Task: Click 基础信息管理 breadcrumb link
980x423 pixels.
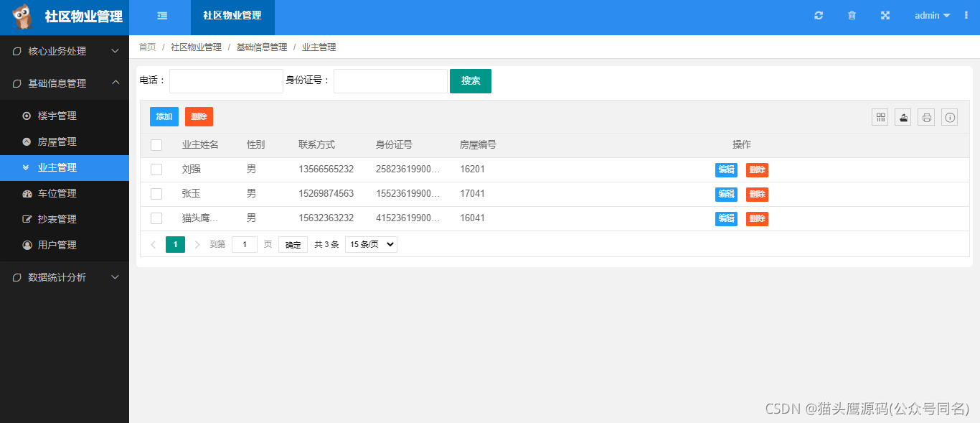Action: click(262, 47)
